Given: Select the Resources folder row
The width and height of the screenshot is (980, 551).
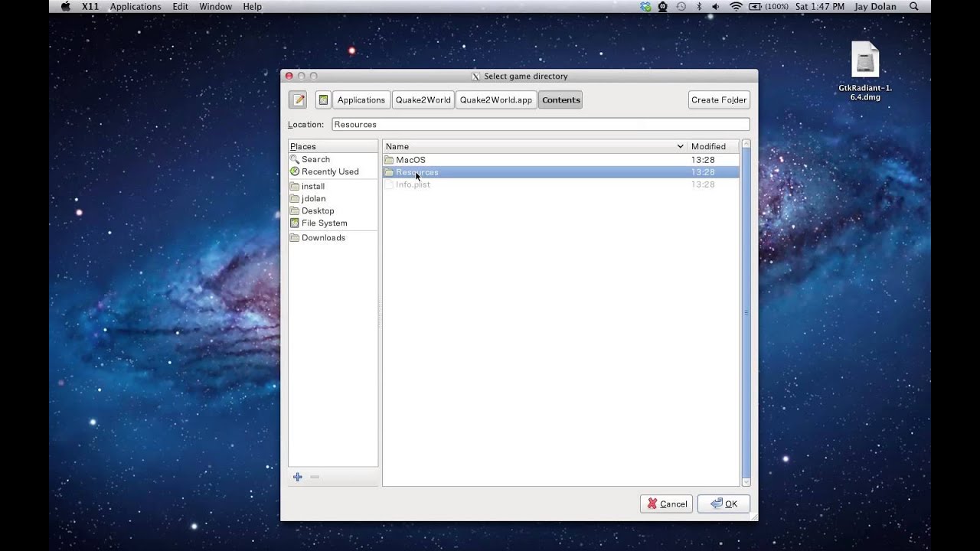Looking at the screenshot, I should (560, 172).
